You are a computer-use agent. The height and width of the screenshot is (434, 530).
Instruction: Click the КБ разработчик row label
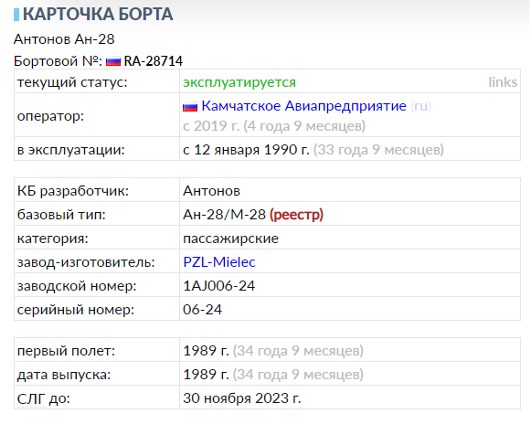point(73,191)
